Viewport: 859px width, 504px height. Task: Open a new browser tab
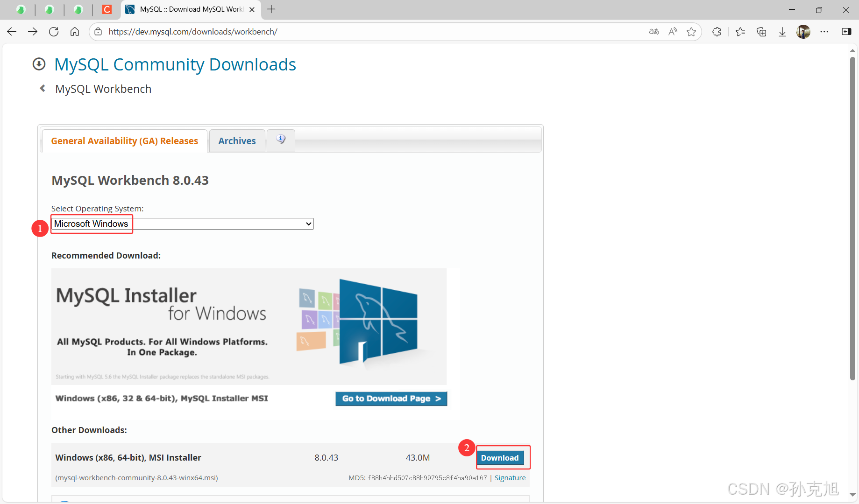pos(271,9)
